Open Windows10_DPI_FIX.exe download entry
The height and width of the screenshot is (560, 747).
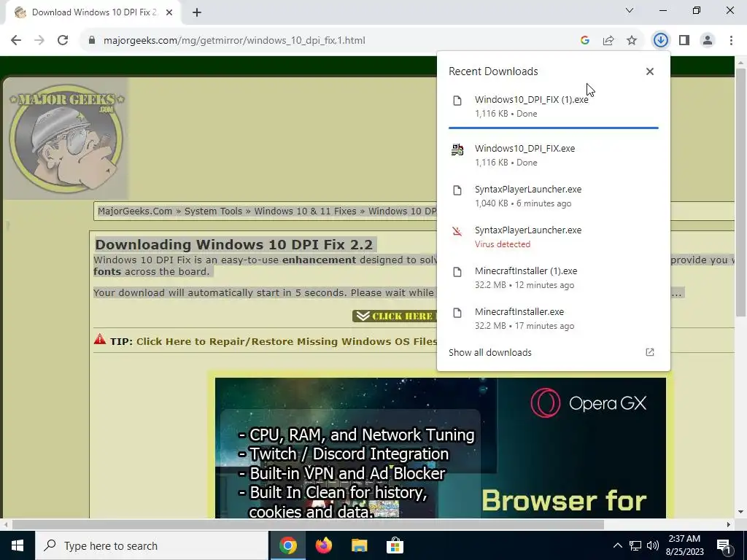553,155
